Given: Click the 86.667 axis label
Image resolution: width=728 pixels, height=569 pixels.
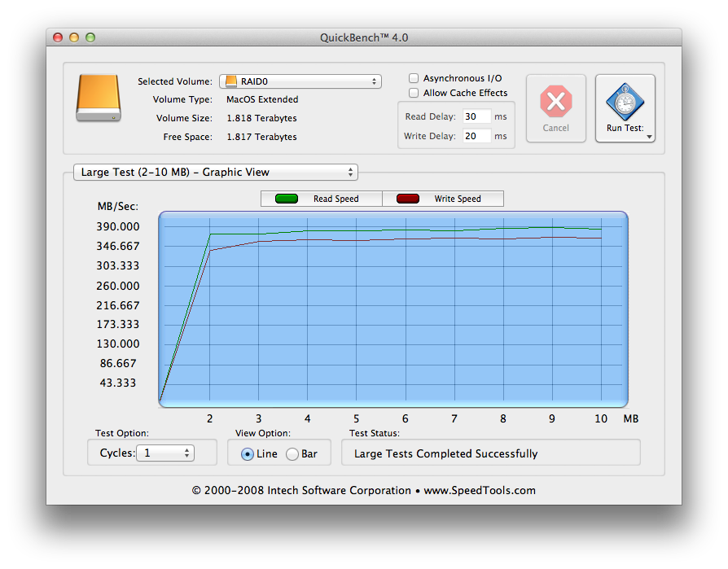Looking at the screenshot, I should [x=118, y=363].
